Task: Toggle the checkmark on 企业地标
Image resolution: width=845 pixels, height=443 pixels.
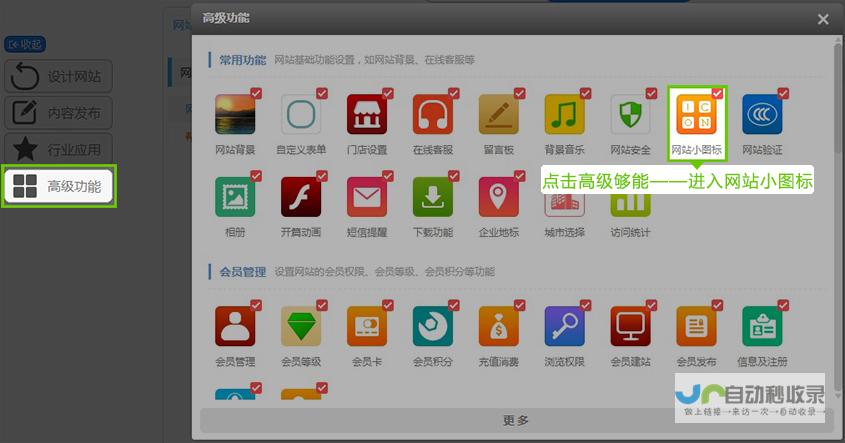Action: (x=520, y=176)
